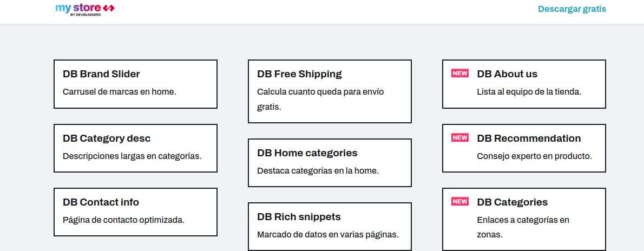
Task: Click the My Store logo
Action: coord(85,9)
